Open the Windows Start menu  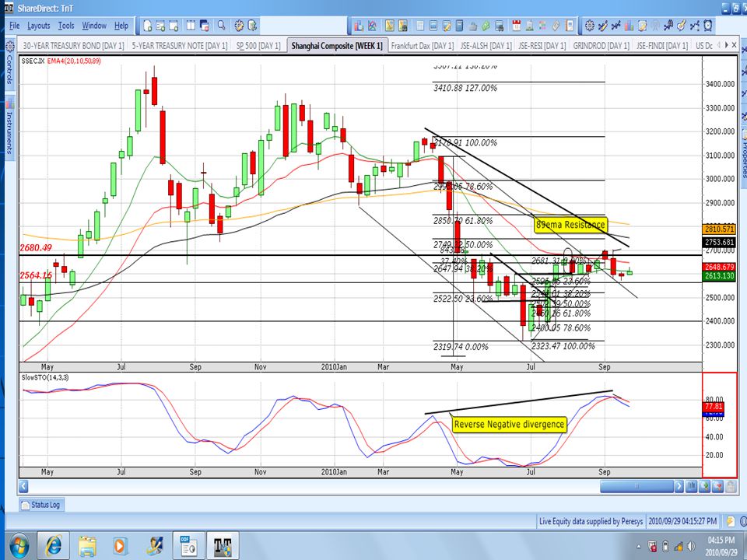click(x=18, y=545)
